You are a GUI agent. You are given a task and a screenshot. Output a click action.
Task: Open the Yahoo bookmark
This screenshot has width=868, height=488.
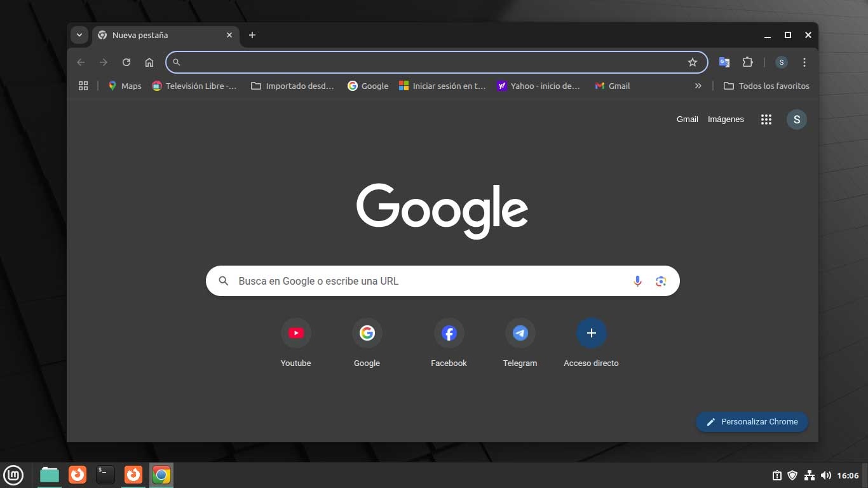539,86
